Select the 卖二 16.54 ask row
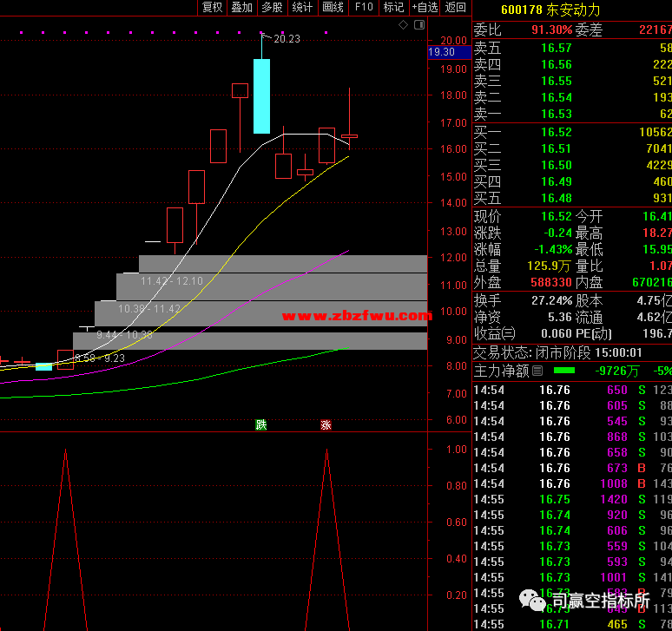Screen dimensions: 672x631 click(572, 98)
